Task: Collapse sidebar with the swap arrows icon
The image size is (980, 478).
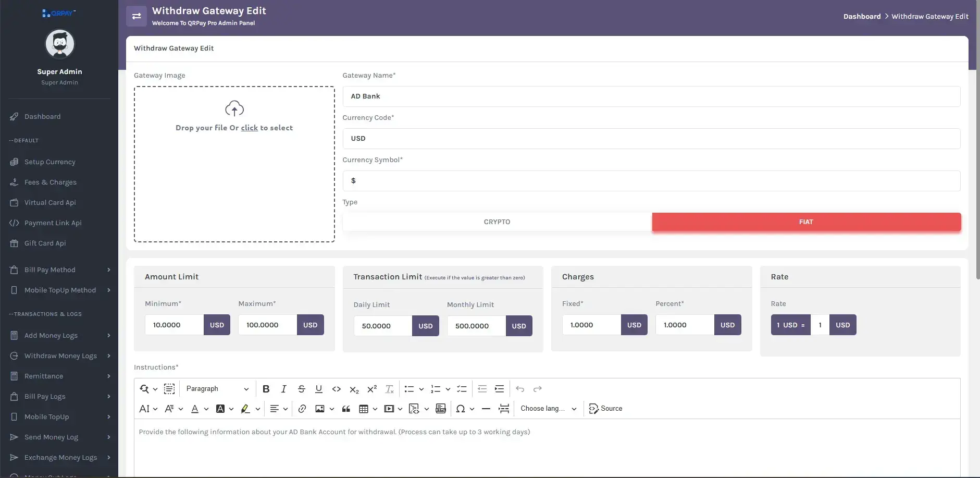Action: [x=137, y=16]
